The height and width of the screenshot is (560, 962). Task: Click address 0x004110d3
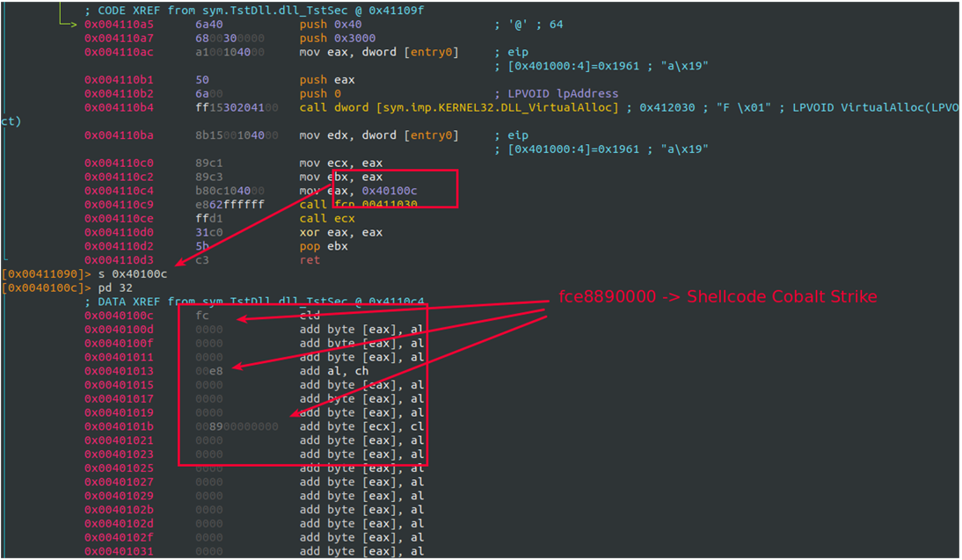click(119, 260)
